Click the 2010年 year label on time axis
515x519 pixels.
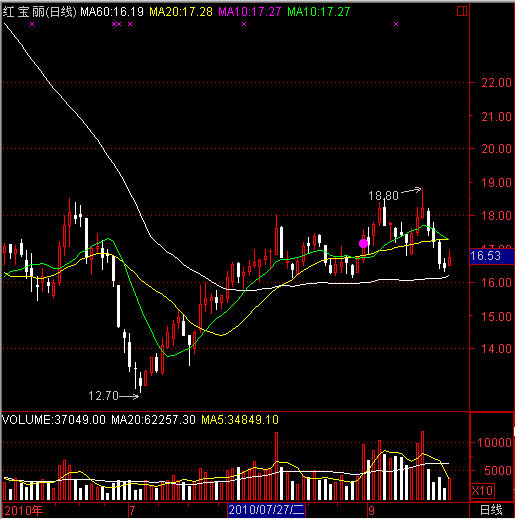tap(24, 510)
